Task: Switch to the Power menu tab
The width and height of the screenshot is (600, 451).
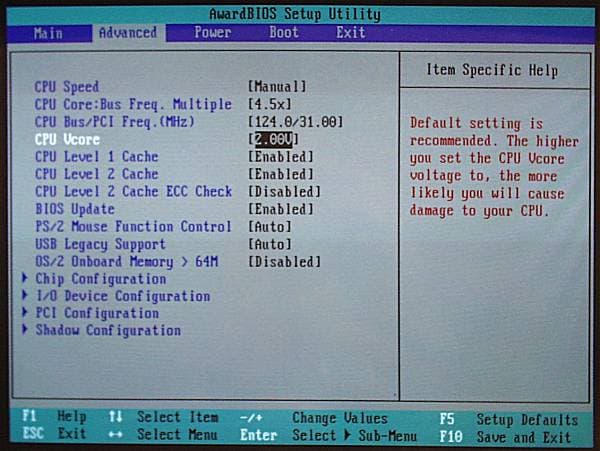Action: (x=212, y=33)
